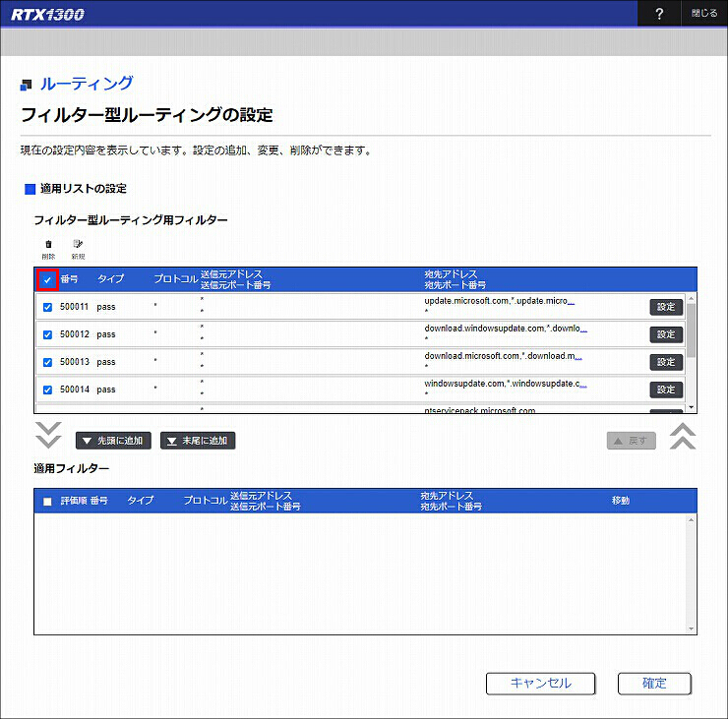Click filter list scrollbar up arrow
This screenshot has height=719, width=728.
click(692, 298)
